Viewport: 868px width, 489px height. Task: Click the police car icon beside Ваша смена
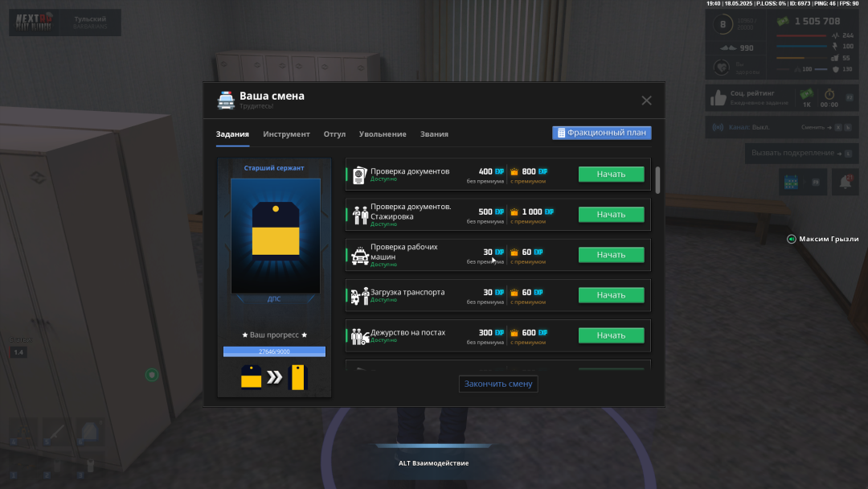(226, 101)
